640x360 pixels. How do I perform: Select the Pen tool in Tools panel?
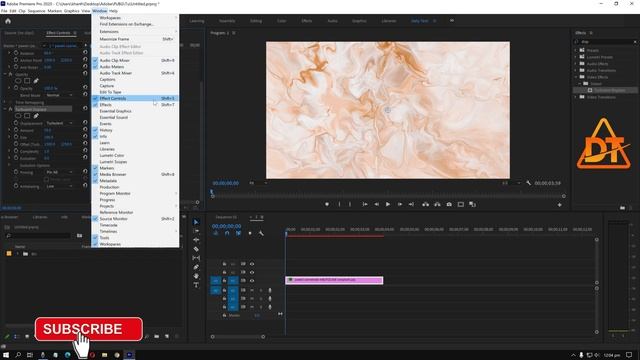click(x=196, y=267)
